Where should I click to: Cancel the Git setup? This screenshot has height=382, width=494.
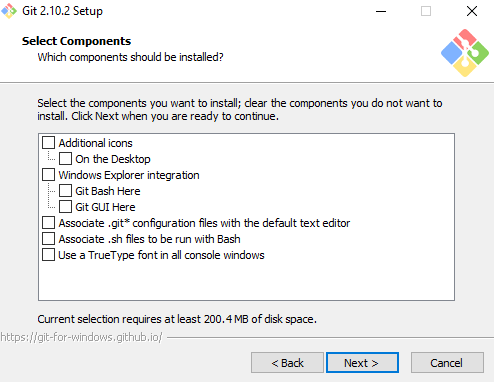click(447, 362)
